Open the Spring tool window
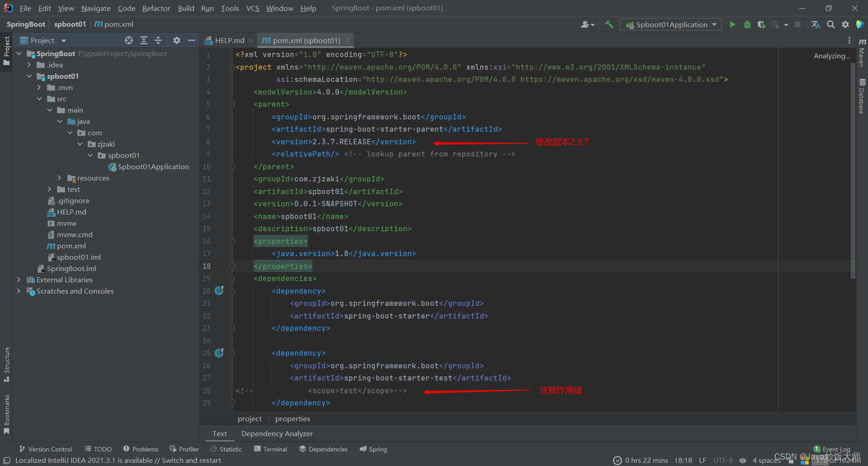868x466 pixels. click(373, 449)
